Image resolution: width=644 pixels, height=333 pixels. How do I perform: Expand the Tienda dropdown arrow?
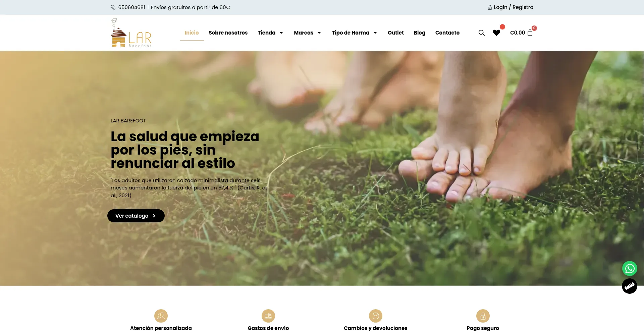[281, 33]
